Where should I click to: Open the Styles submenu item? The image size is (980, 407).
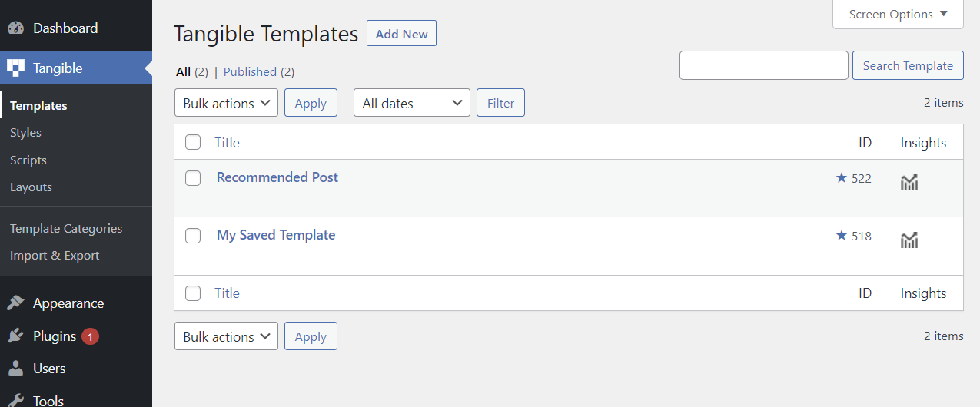click(x=25, y=133)
